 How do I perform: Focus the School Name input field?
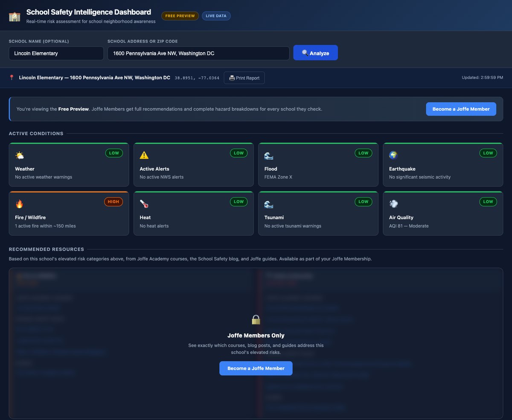click(x=56, y=53)
